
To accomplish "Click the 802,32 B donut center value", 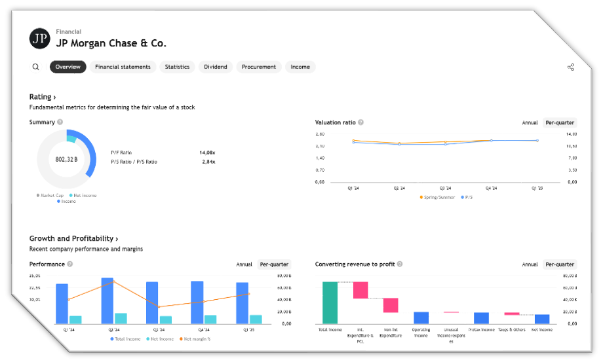I will pos(67,159).
